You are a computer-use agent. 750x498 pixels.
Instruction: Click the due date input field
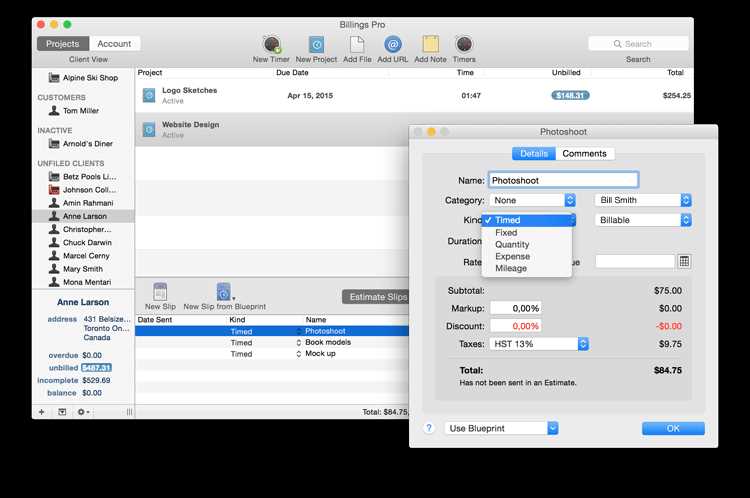(635, 261)
